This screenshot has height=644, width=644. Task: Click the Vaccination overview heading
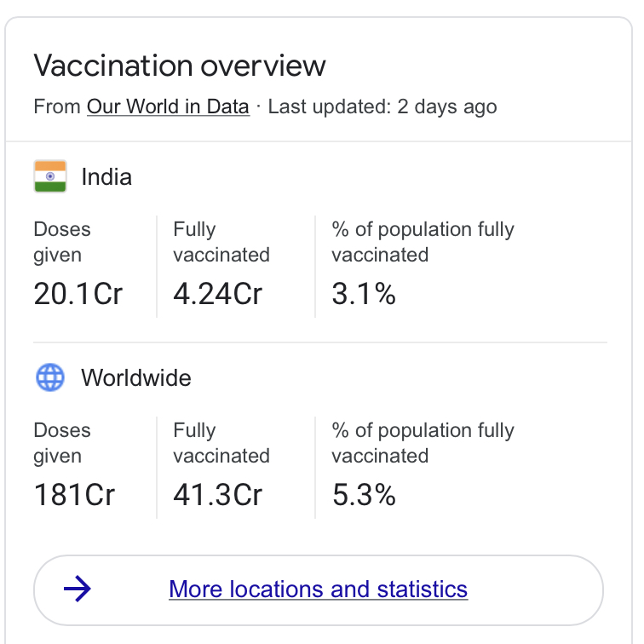point(180,66)
